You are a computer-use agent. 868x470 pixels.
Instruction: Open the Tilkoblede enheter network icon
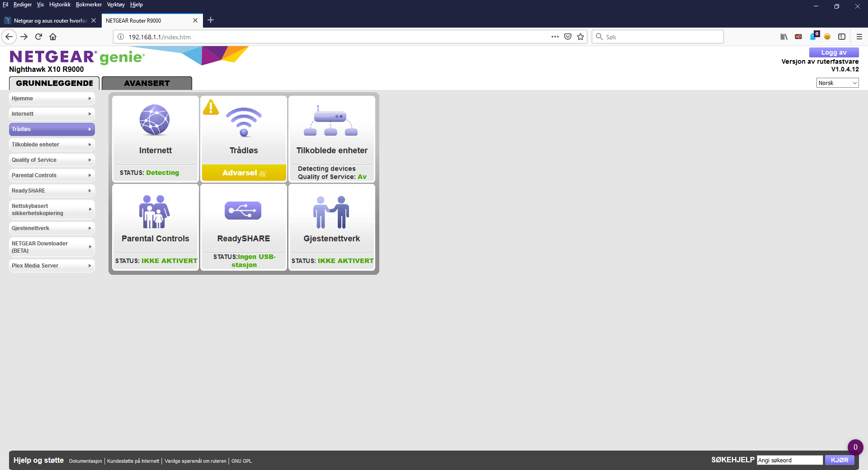coord(331,121)
